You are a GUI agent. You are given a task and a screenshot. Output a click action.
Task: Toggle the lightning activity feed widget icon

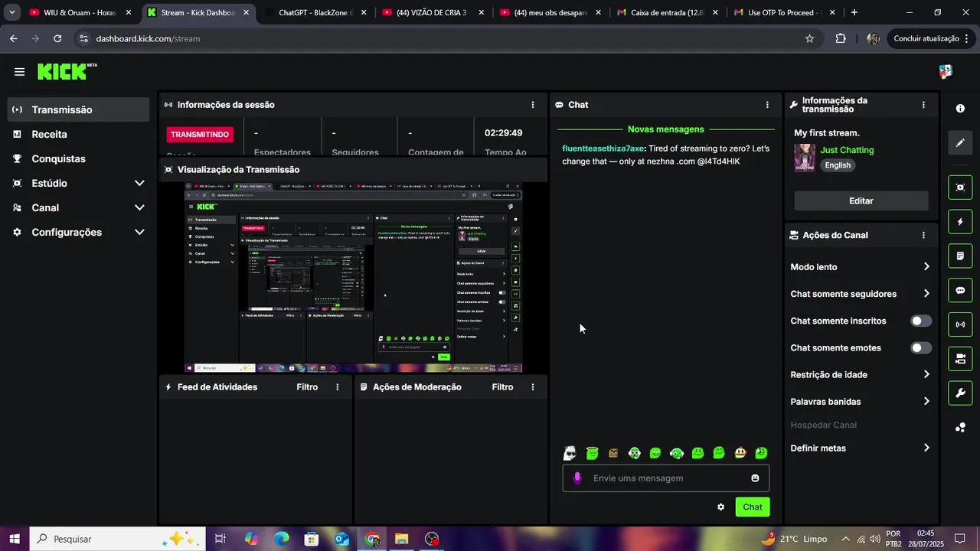(960, 222)
